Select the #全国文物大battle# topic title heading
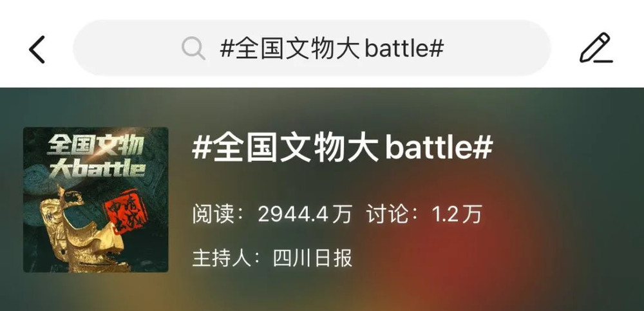 pos(342,148)
